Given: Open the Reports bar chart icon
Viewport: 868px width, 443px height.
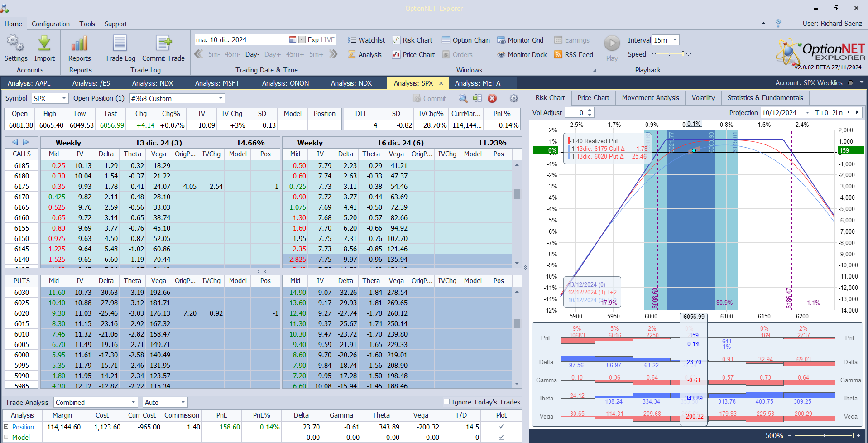Looking at the screenshot, I should click(80, 43).
